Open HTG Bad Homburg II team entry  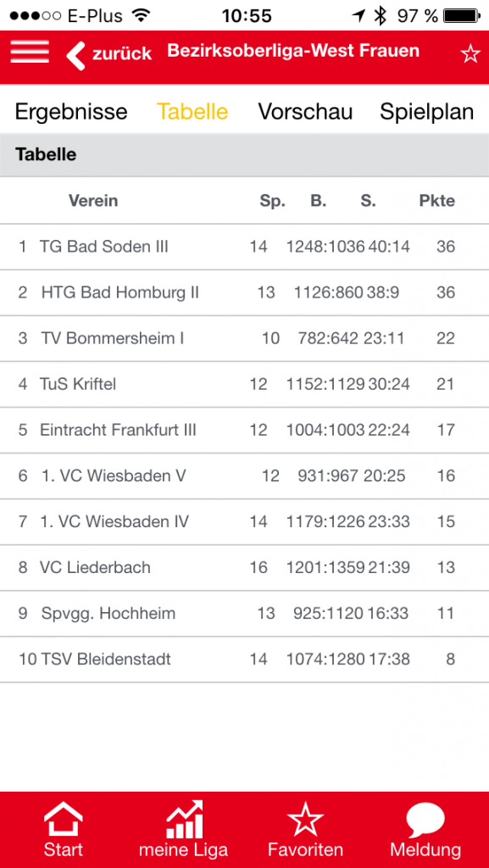click(x=244, y=292)
